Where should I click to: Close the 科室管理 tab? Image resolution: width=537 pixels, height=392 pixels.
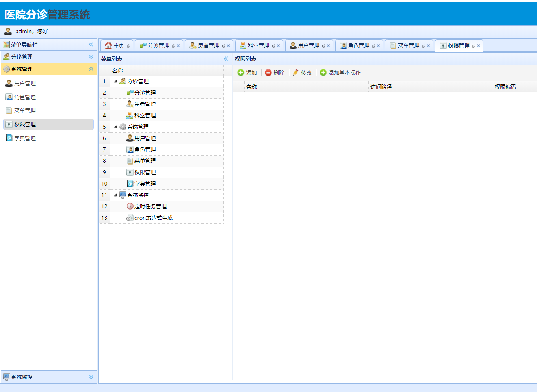pyautogui.click(x=278, y=46)
